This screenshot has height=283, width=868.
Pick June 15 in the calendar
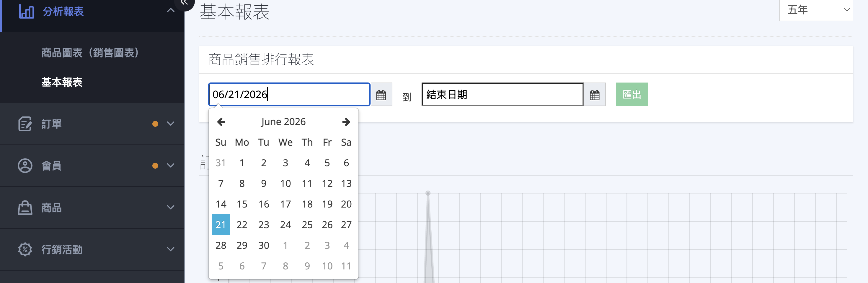(242, 204)
